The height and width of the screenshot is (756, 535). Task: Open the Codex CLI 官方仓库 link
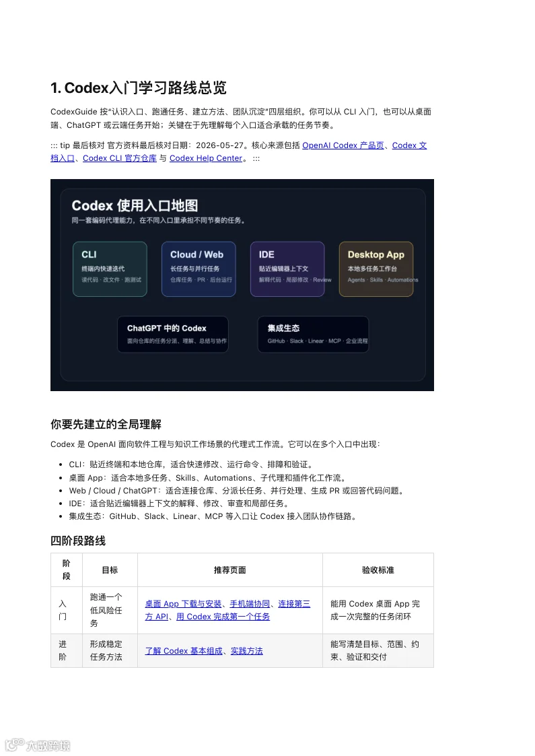(x=120, y=158)
